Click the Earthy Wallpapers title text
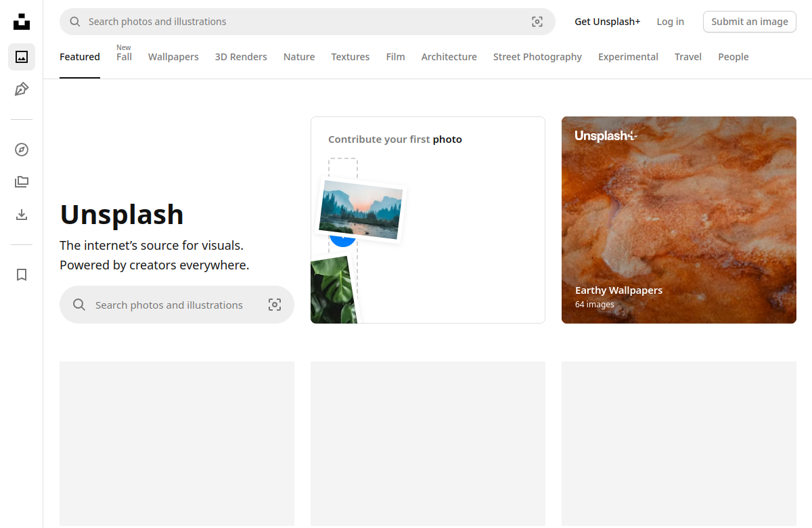This screenshot has width=812, height=528. click(619, 290)
